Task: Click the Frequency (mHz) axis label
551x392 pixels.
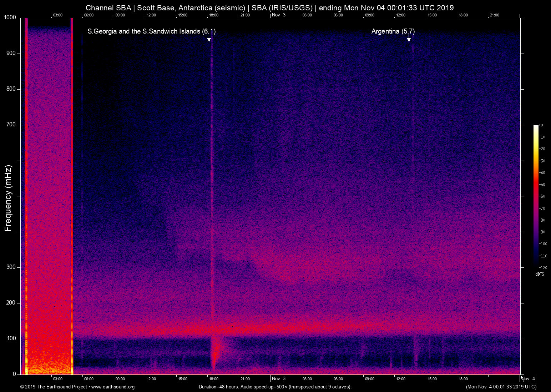Action: coord(8,198)
